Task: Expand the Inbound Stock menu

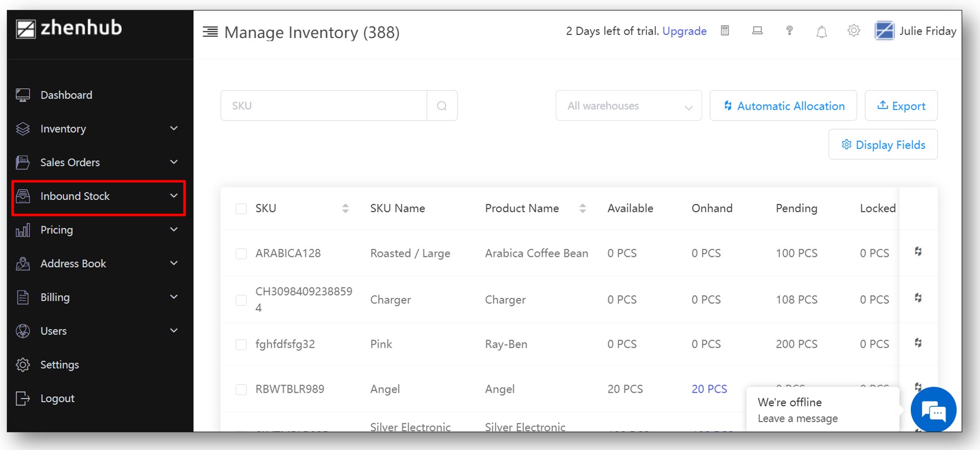Action: (98, 197)
